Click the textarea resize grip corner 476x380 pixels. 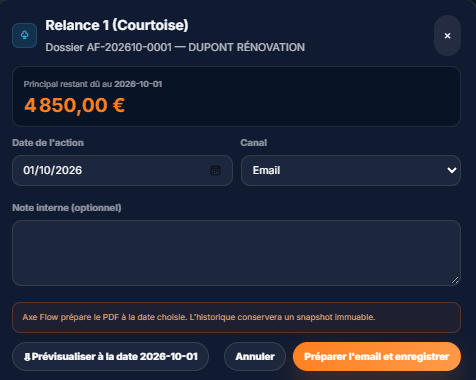tap(455, 280)
